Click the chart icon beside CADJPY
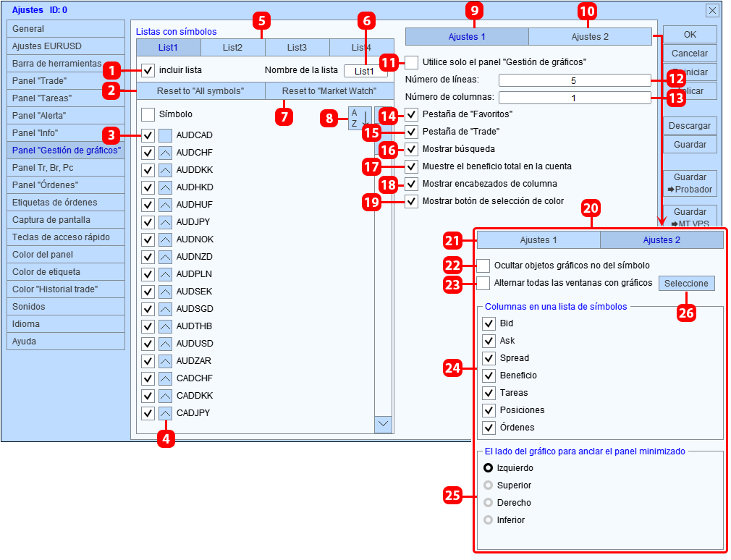This screenshot has height=560, width=731. (165, 413)
